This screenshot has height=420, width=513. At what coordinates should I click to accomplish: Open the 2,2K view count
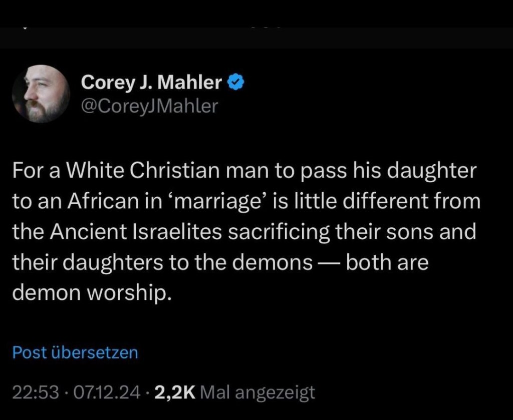[x=175, y=392]
